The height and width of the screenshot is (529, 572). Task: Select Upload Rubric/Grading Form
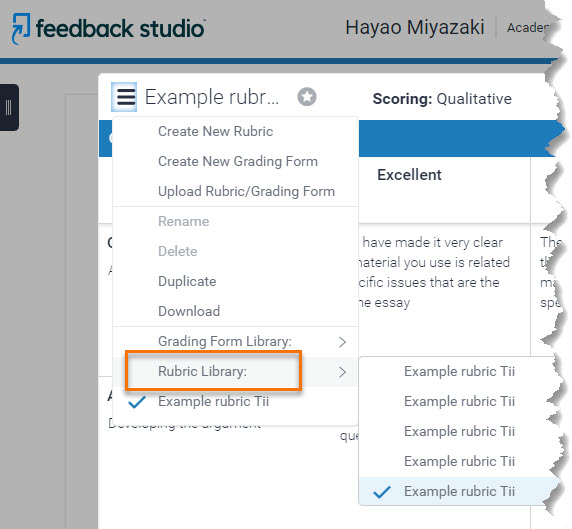click(235, 191)
